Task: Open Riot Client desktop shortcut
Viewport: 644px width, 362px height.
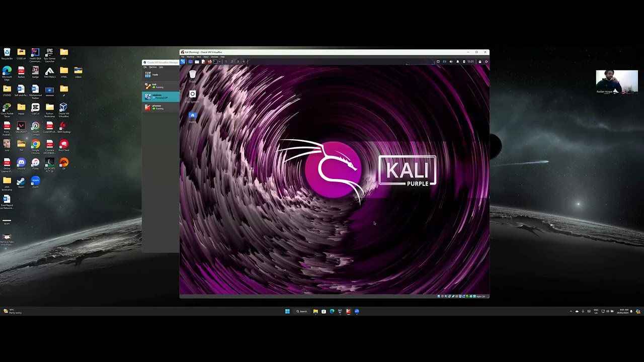Action: [x=63, y=146]
